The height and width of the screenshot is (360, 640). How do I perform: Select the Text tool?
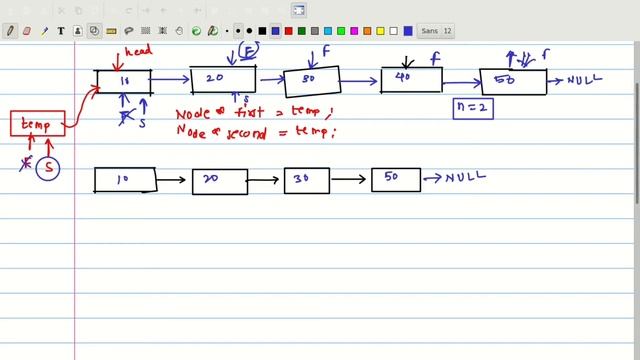coord(61,31)
